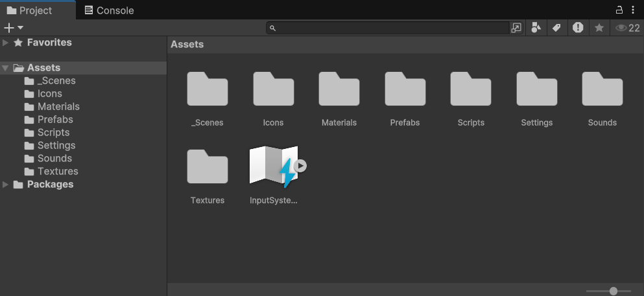Image resolution: width=644 pixels, height=296 pixels.
Task: Click the 'Icons' label under grid folder
Action: coord(274,122)
